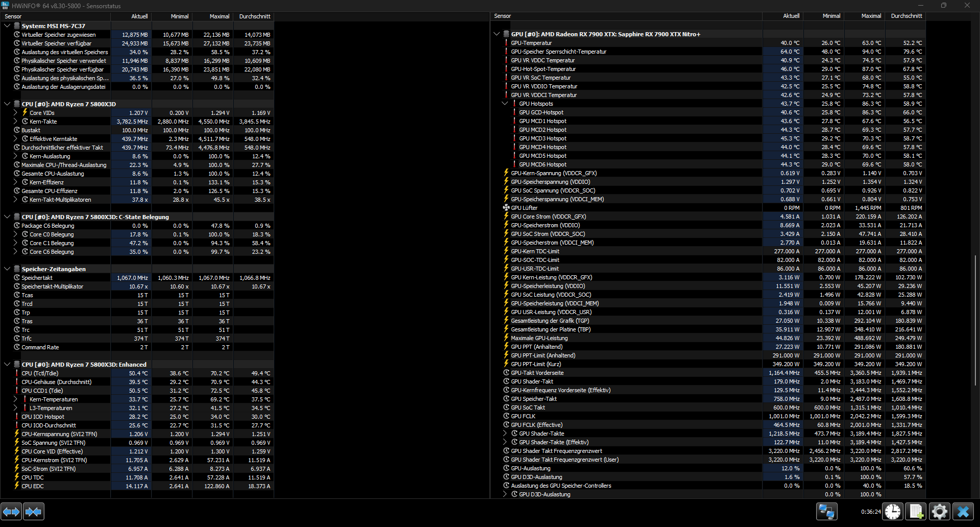This screenshot has width=980, height=527.
Task: Click the thermometer icon beside GPU GCD-Hotspot
Action: [x=514, y=112]
